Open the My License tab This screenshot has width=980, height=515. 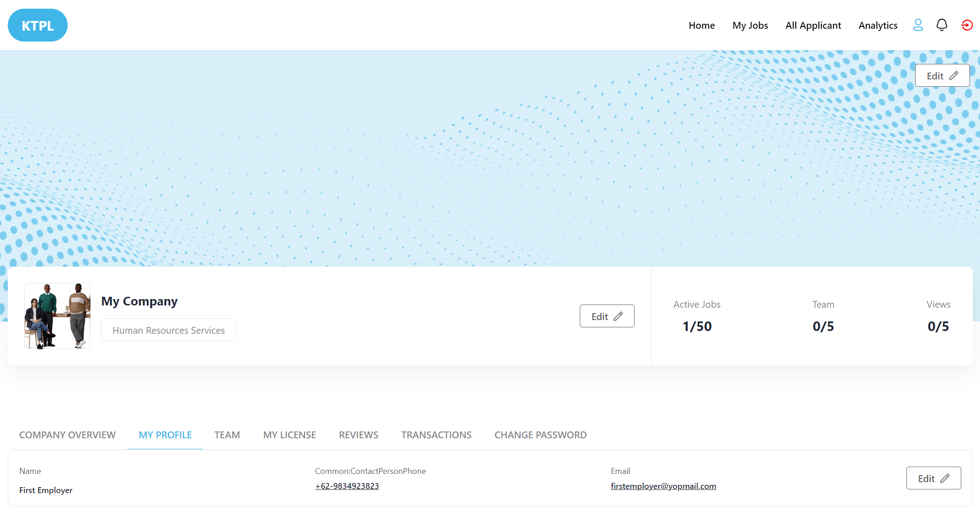click(x=290, y=435)
